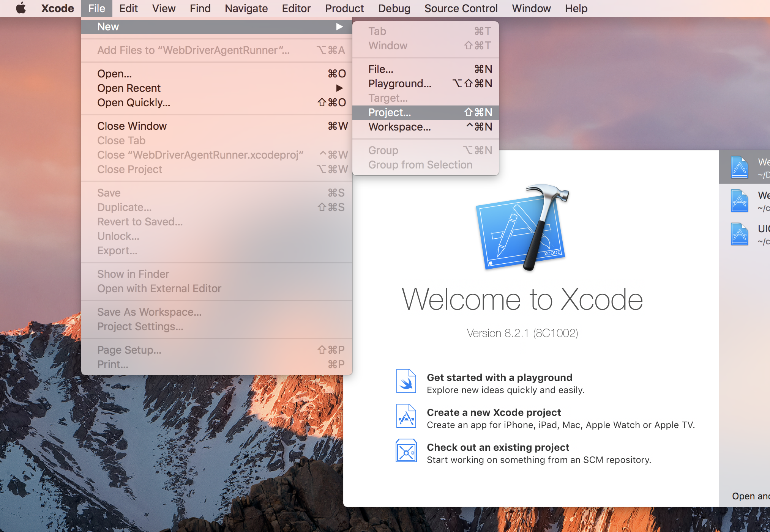Select the top recent project file icon
Image resolution: width=770 pixels, height=532 pixels.
pyautogui.click(x=739, y=167)
